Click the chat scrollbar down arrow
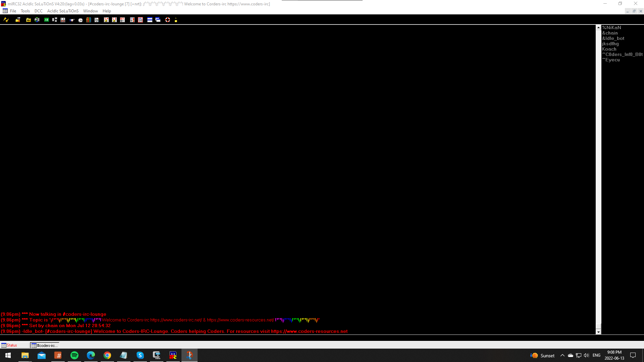 (x=598, y=332)
